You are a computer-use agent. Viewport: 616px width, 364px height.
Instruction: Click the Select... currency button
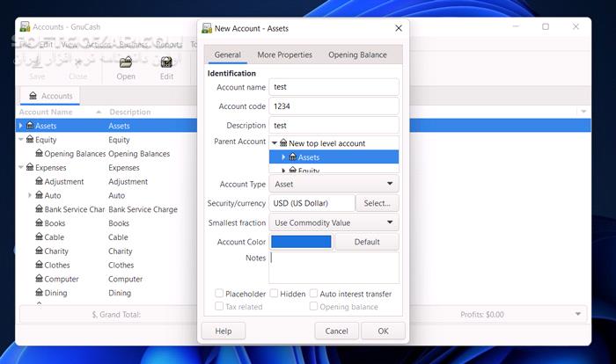coord(377,203)
